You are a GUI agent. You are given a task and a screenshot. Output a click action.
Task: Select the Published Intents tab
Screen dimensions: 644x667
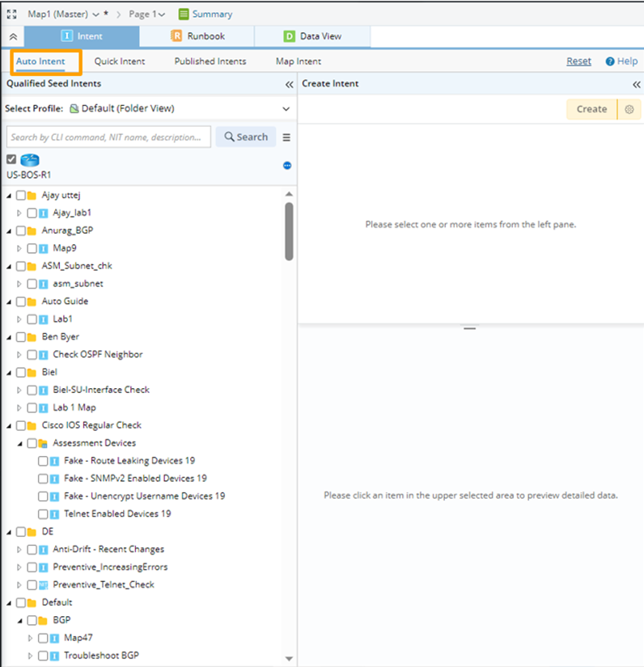pyautogui.click(x=210, y=61)
